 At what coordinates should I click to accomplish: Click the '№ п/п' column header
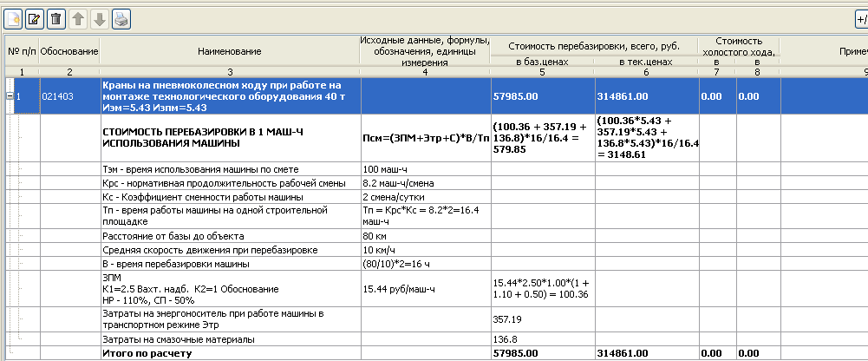click(x=22, y=51)
